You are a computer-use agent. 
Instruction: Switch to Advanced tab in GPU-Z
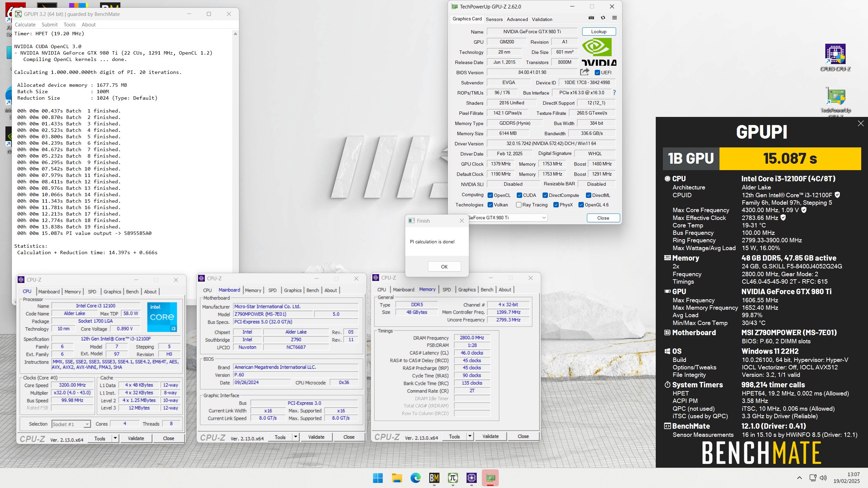point(517,19)
